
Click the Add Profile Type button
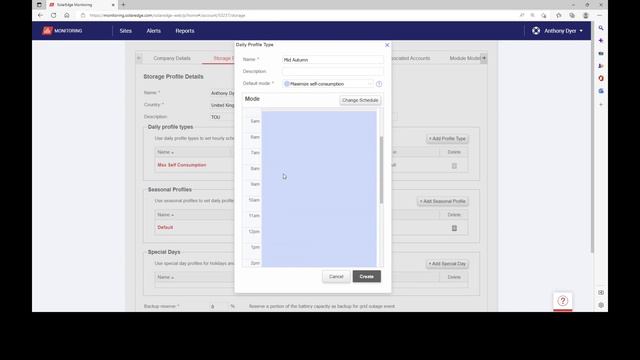pos(447,139)
